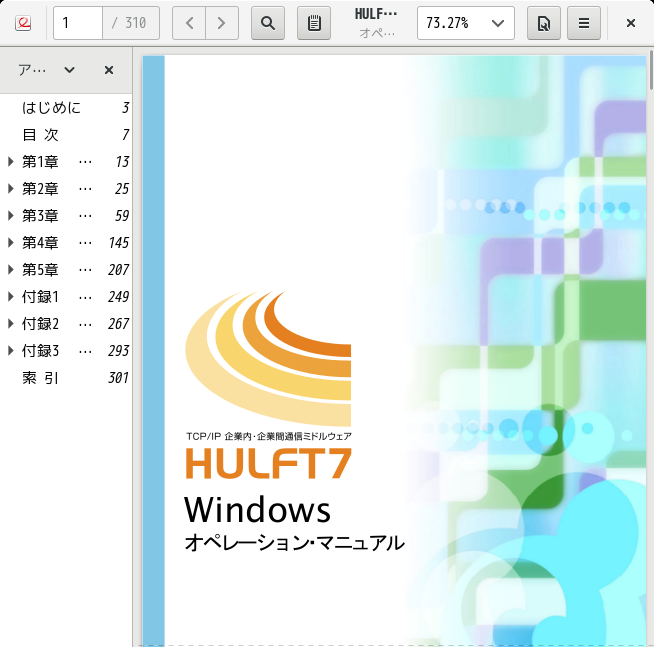Click the page number 207 in outline
654x647 pixels.
click(x=118, y=270)
